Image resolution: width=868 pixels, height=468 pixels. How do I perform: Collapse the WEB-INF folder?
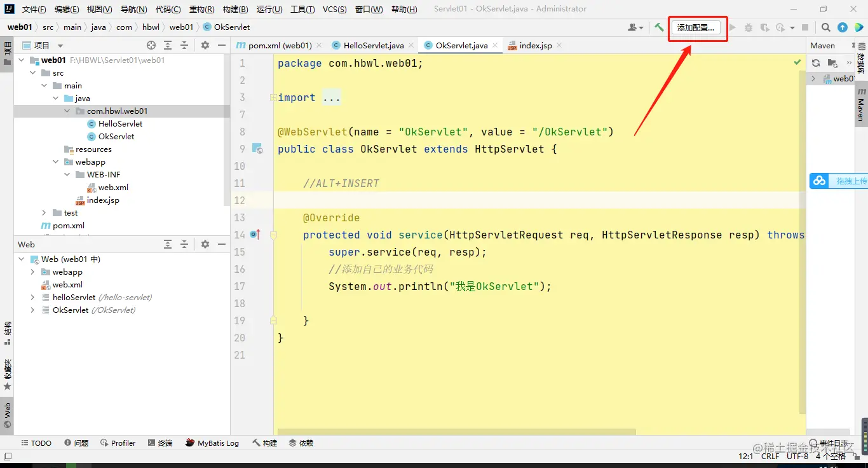tap(67, 175)
